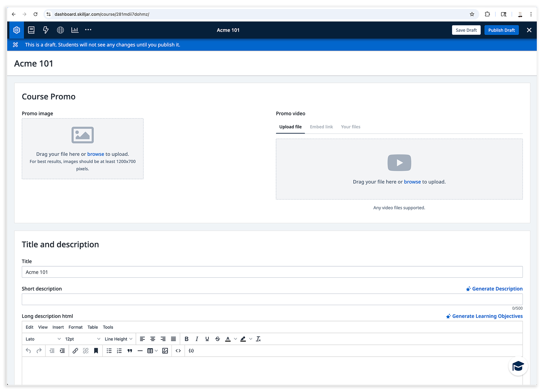
Task: Toggle bold formatting
Action: coord(186,339)
